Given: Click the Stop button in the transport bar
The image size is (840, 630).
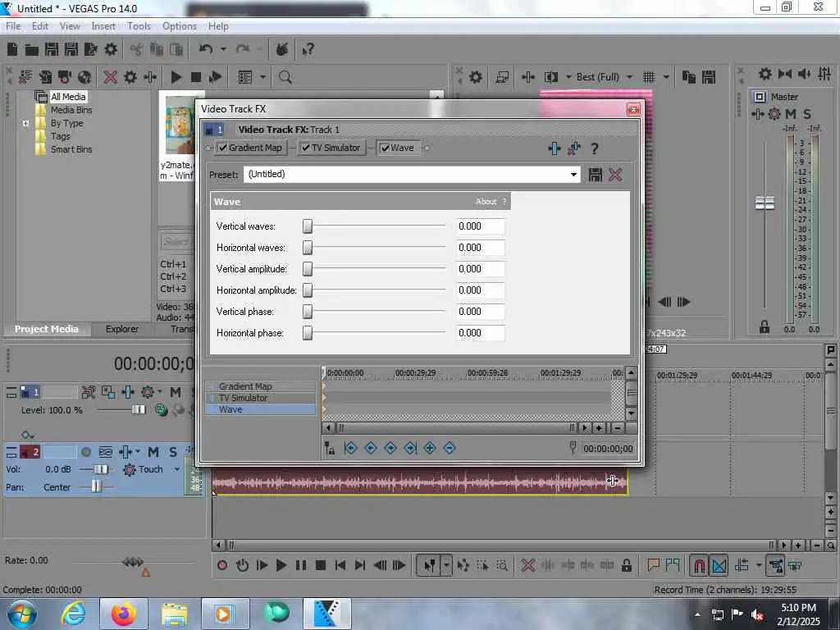Looking at the screenshot, I should pos(321,565).
